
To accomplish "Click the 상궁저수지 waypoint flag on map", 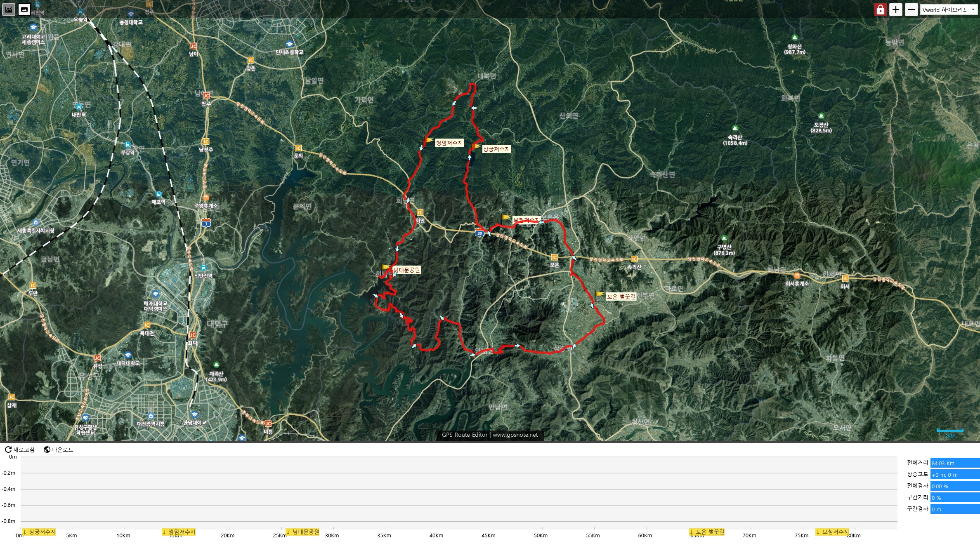I will (476, 146).
